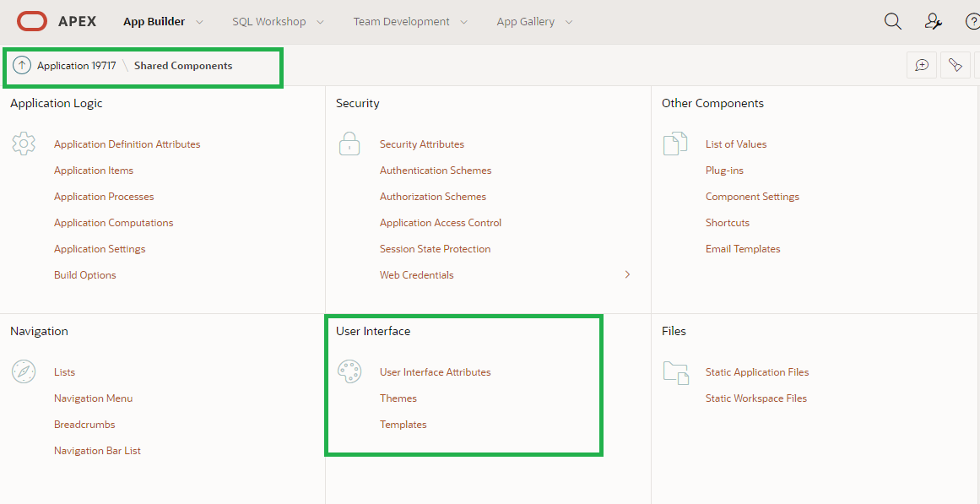Expand the SQL Workshop dropdown
This screenshot has height=504, width=980.
click(271, 21)
